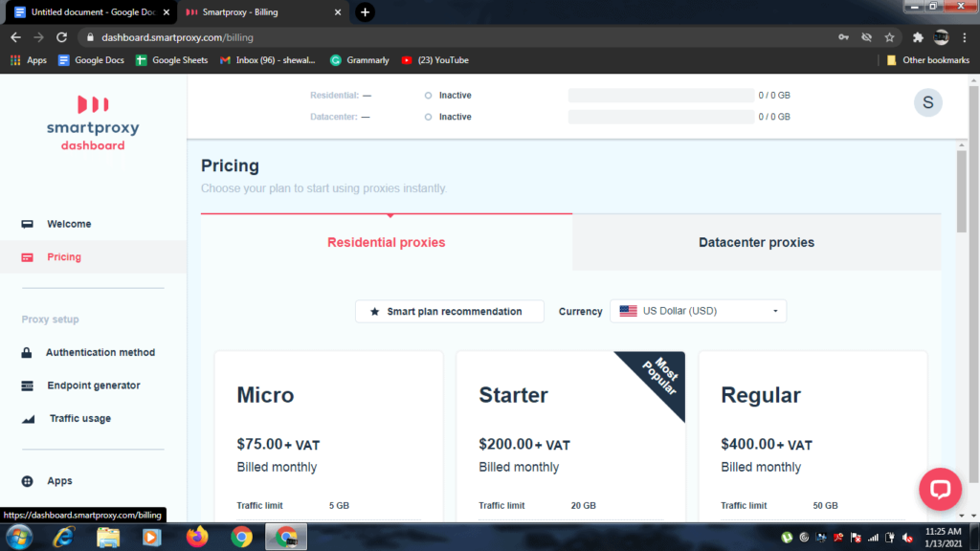Open Grammarly bookmark
980x551 pixels.
(360, 60)
